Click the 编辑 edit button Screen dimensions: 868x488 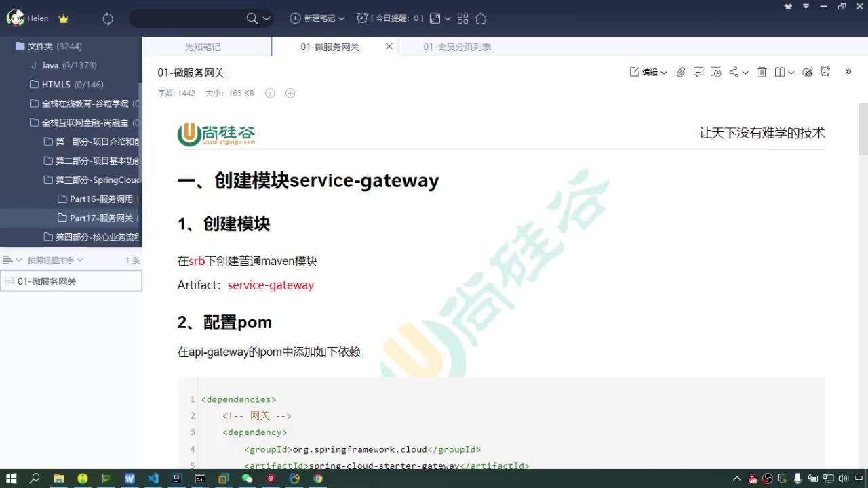pos(644,72)
